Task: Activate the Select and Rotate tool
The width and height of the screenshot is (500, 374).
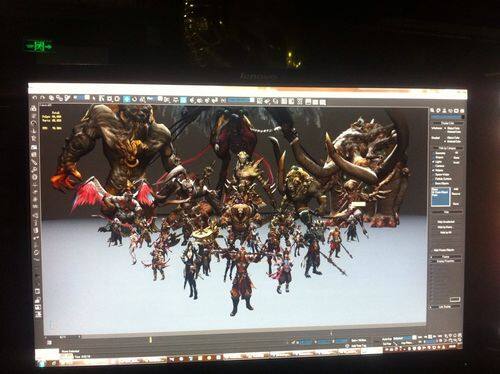Action: point(135,99)
